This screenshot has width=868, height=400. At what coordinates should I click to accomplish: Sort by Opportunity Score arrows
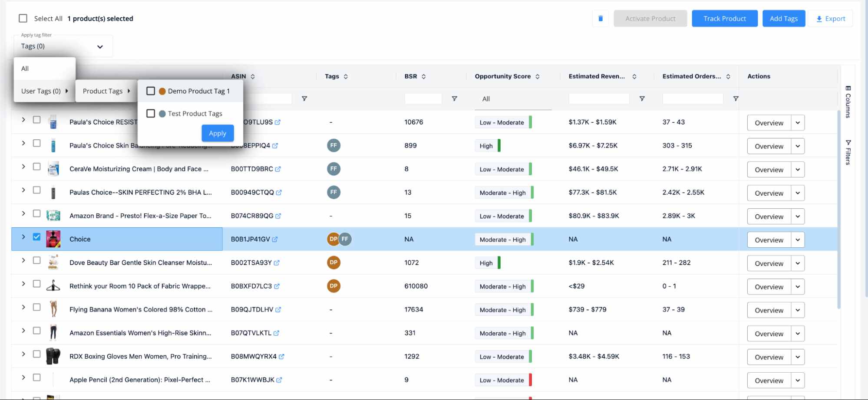click(x=538, y=76)
